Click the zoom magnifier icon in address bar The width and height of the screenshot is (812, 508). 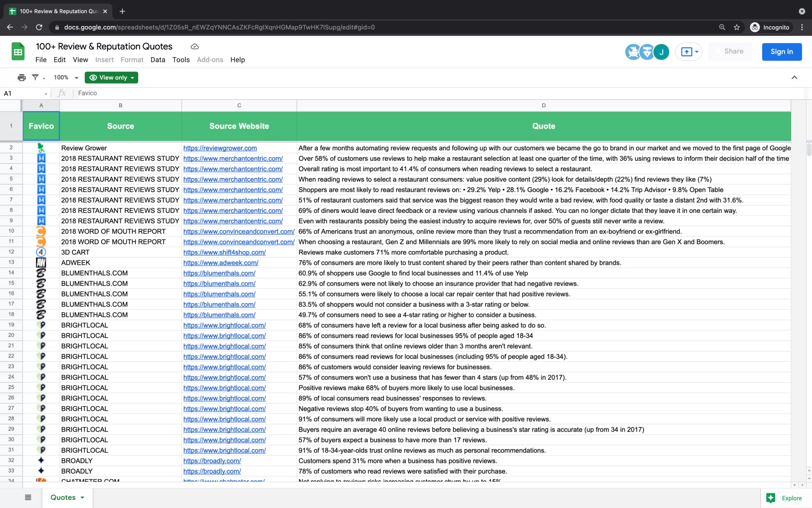click(722, 27)
